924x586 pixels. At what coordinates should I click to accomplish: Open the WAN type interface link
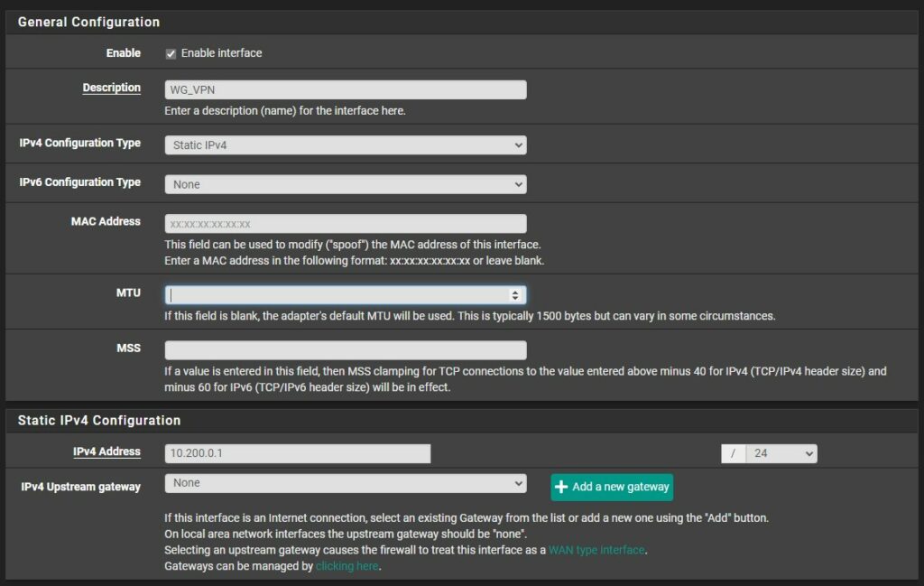[596, 550]
